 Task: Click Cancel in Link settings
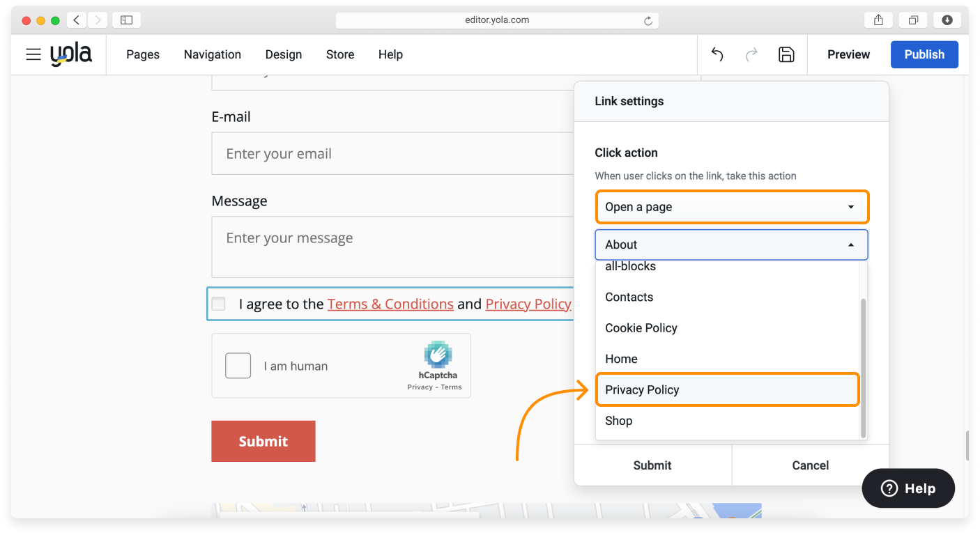[x=810, y=465]
